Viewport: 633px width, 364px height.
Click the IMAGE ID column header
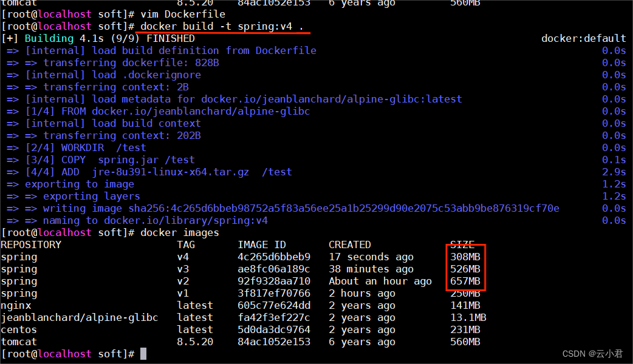(x=262, y=245)
